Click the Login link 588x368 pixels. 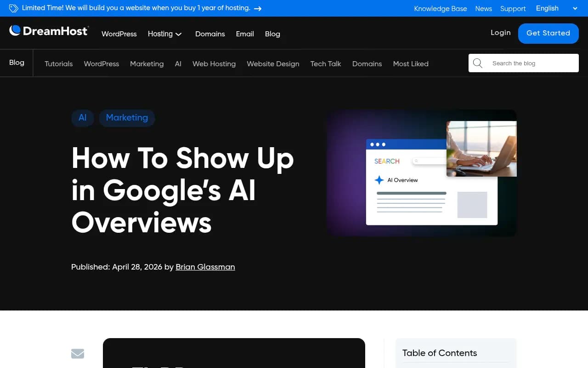(x=501, y=33)
